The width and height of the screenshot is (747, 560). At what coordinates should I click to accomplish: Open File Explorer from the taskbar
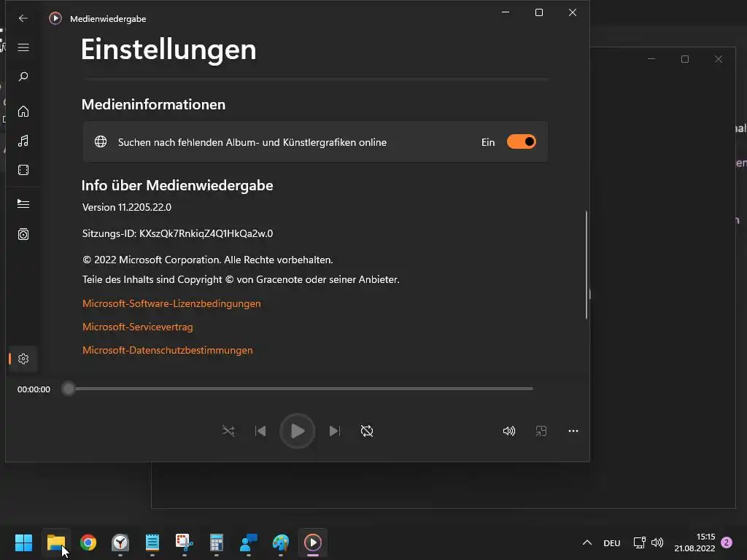click(55, 542)
